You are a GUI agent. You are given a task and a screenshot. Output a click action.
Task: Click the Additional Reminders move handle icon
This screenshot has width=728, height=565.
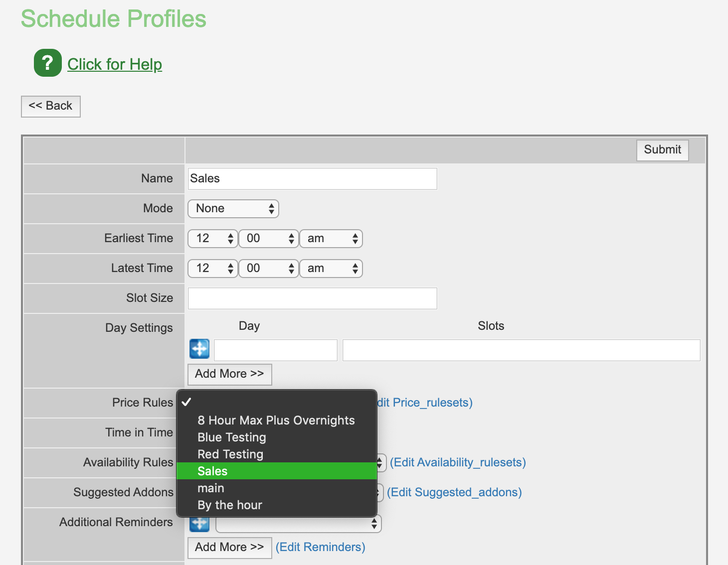pos(199,525)
